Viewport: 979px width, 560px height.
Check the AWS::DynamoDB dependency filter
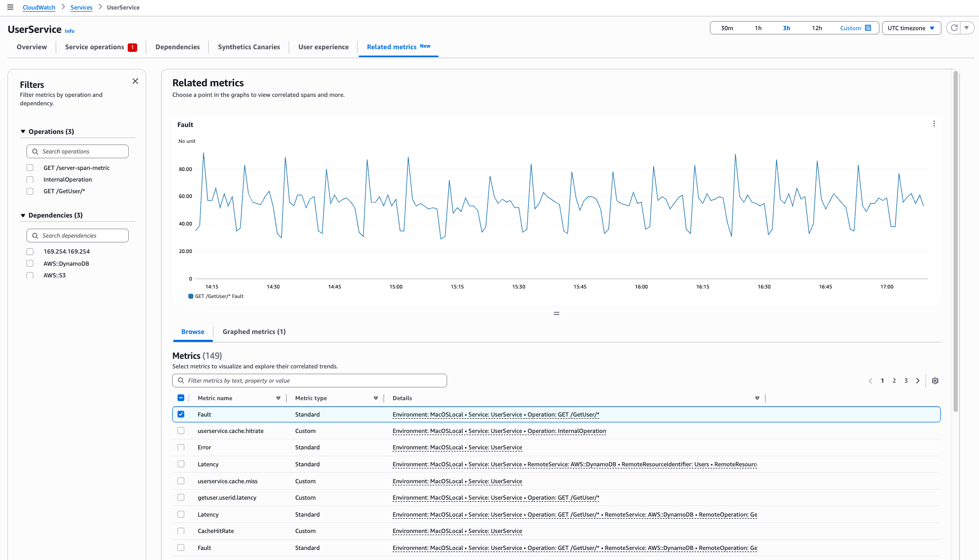(x=30, y=263)
